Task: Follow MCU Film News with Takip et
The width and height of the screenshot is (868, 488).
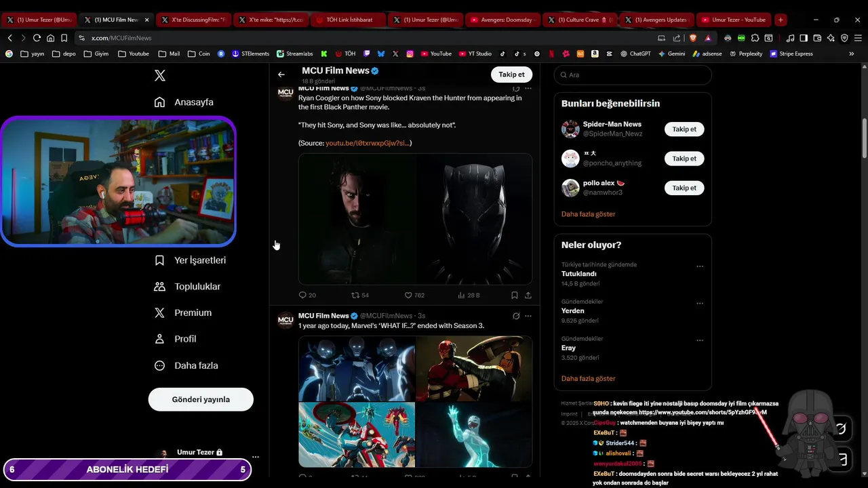Action: click(x=511, y=75)
